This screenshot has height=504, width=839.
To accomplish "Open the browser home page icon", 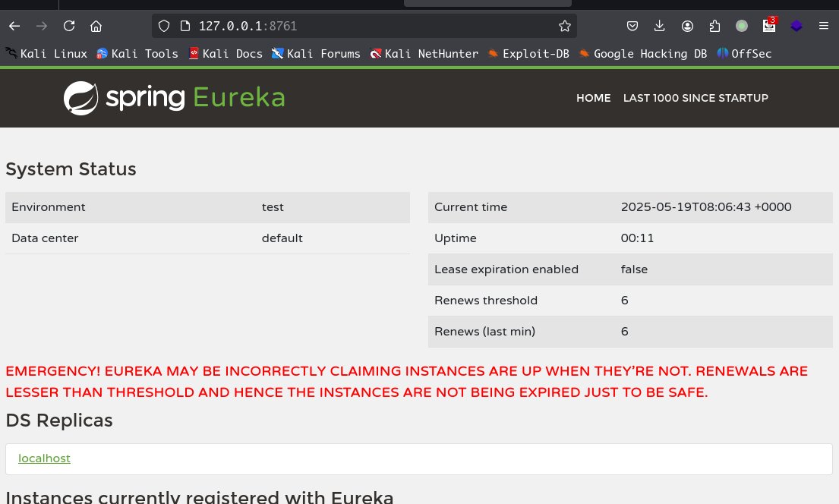I will tap(96, 26).
